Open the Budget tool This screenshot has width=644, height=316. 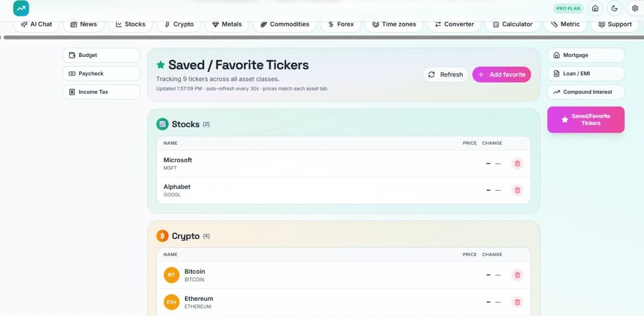pos(101,55)
